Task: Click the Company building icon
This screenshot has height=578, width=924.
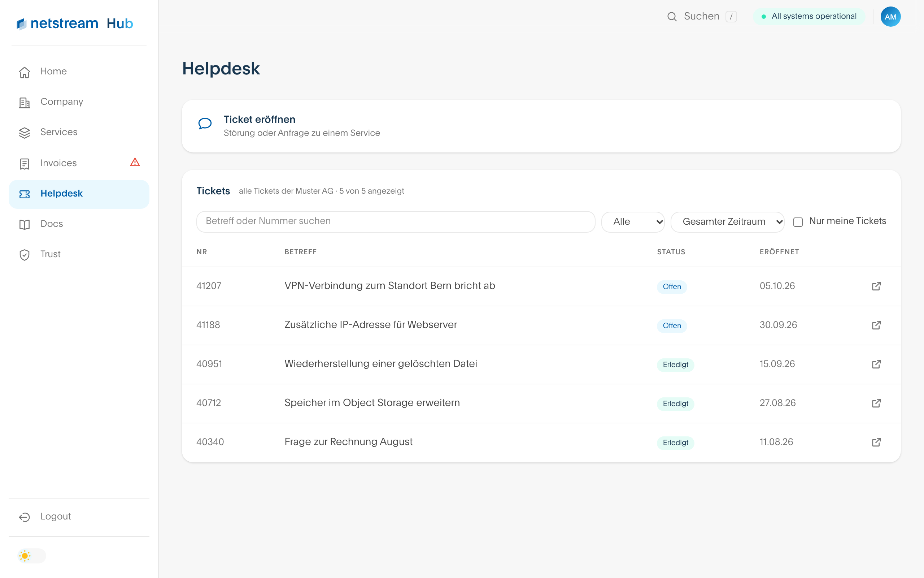Action: tap(25, 102)
